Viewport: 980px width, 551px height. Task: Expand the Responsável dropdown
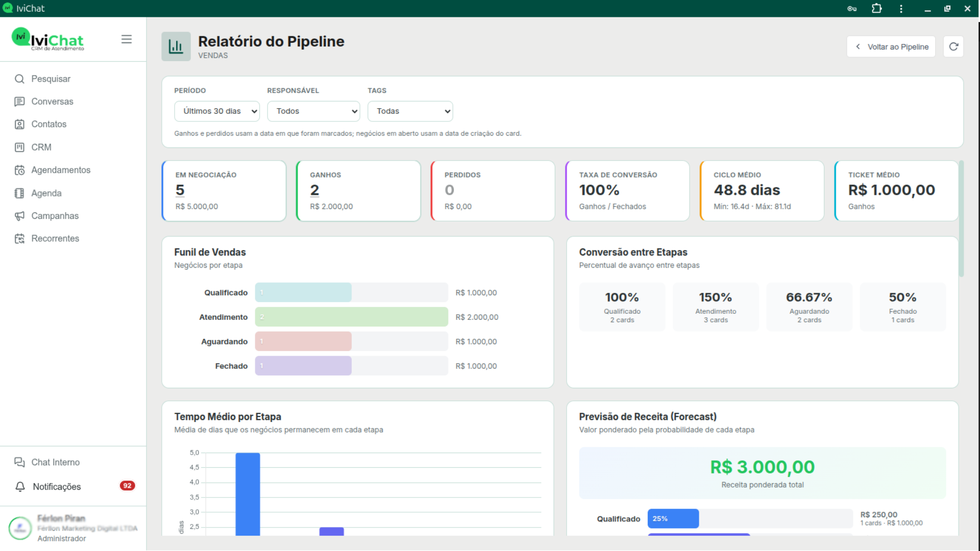point(313,111)
